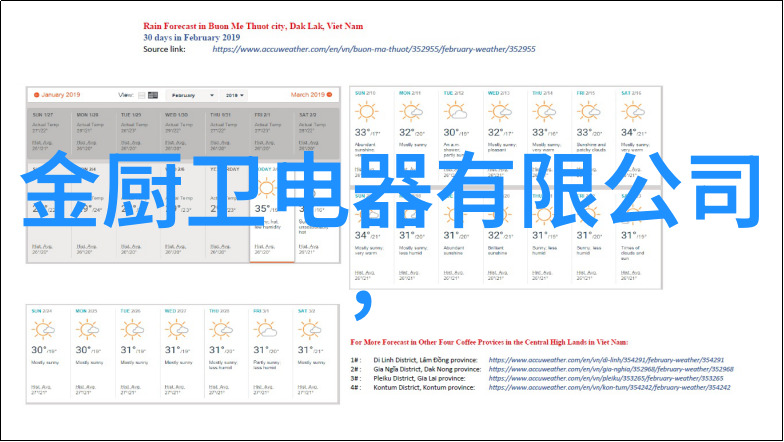This screenshot has width=784, height=442.
Task: Click the SUN 2/10 date label
Action: click(365, 93)
